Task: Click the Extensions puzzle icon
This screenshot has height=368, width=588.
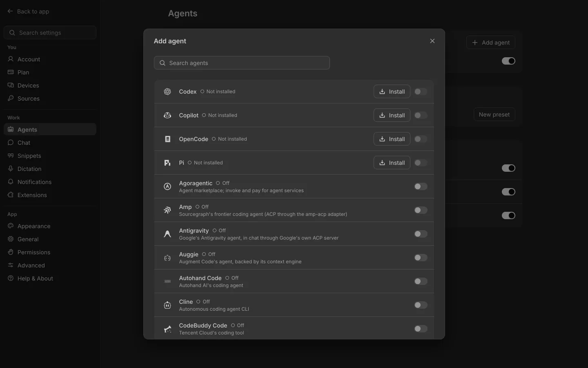Action: 11,195
